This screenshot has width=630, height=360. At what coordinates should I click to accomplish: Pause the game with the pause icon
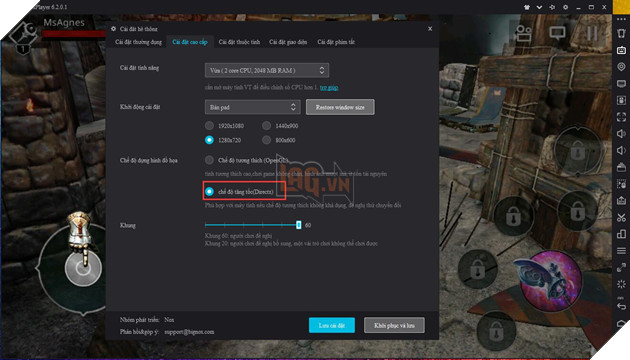pos(592,33)
